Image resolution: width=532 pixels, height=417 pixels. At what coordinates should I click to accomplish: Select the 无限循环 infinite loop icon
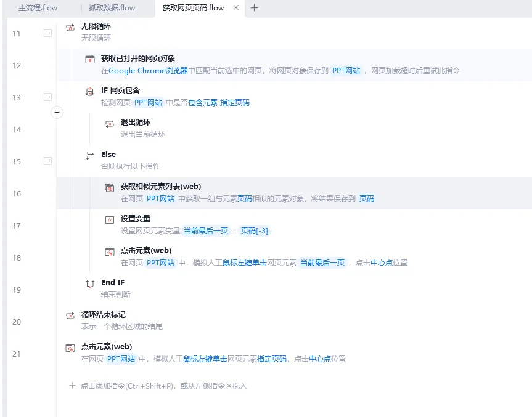(70, 26)
